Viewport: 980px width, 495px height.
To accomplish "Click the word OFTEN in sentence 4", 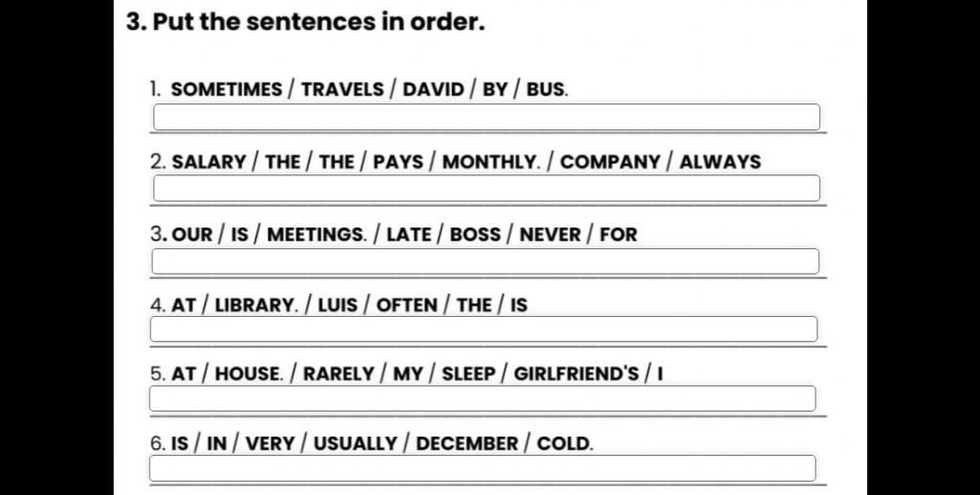I will pyautogui.click(x=407, y=305).
